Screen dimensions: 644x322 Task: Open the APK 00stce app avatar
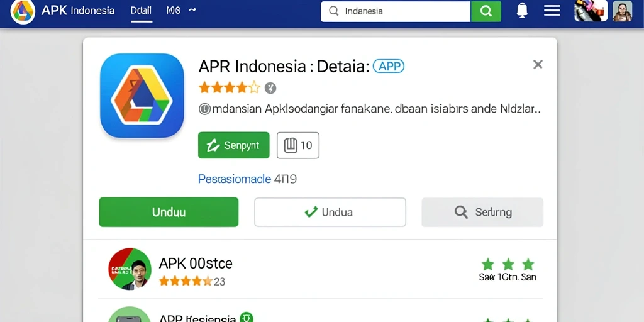click(130, 269)
